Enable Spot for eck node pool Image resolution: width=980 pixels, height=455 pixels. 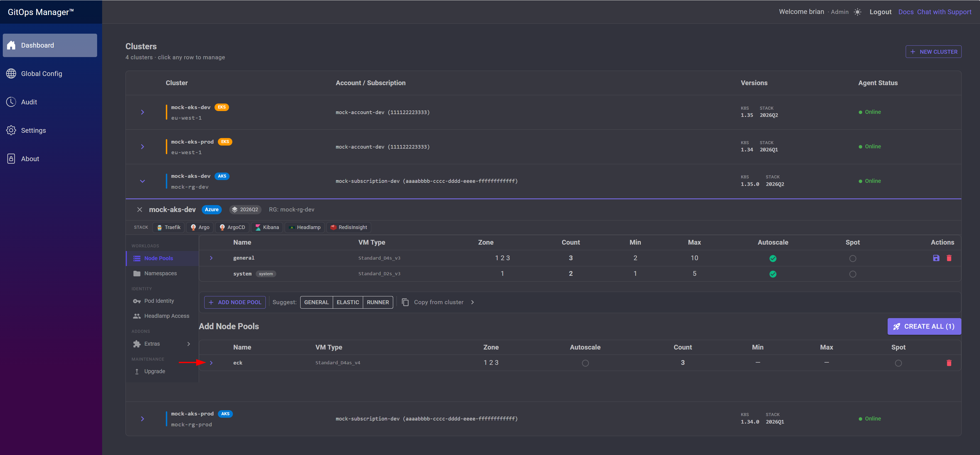click(898, 363)
